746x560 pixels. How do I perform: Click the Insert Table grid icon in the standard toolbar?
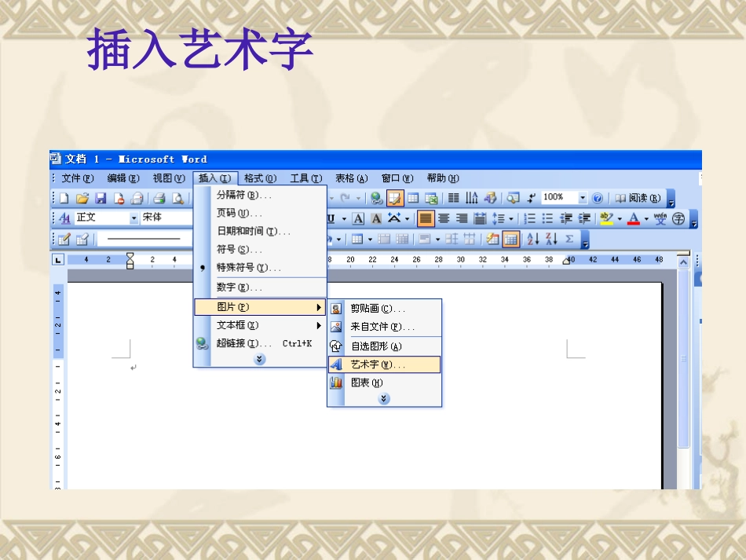pyautogui.click(x=413, y=198)
